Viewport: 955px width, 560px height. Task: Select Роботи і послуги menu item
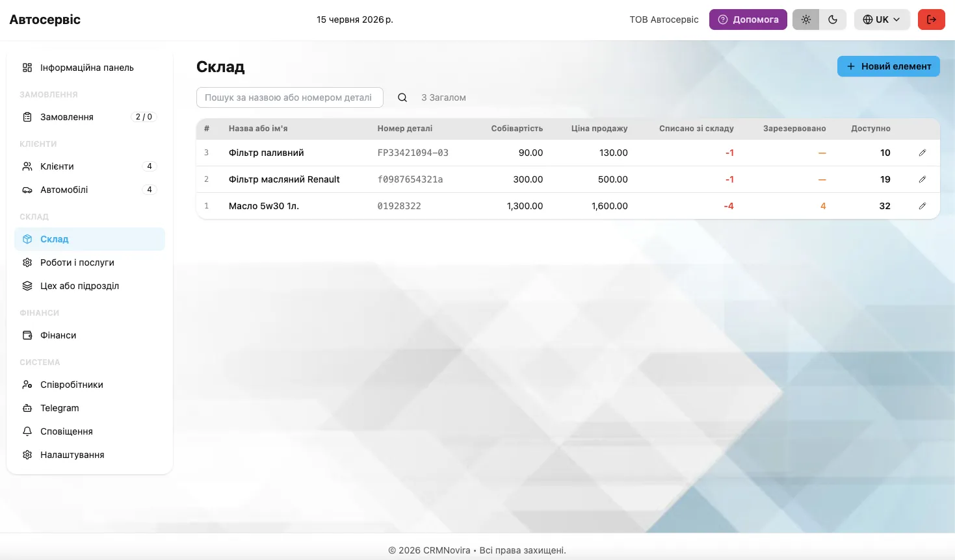[90, 262]
